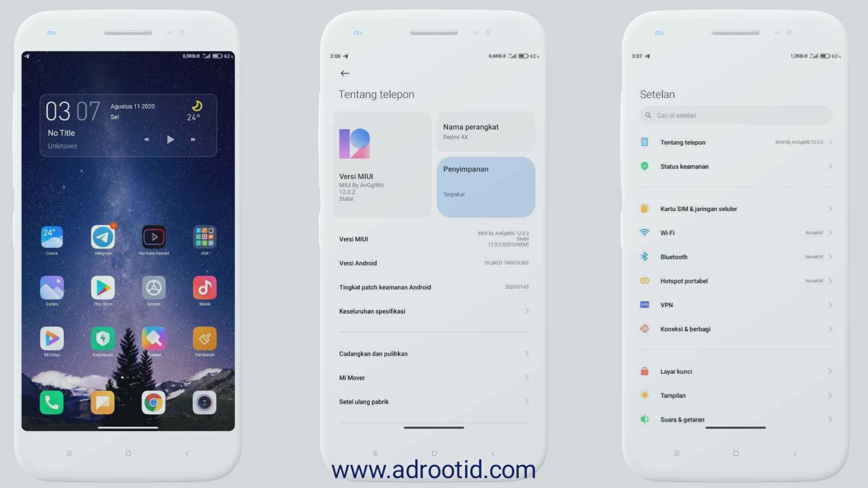Tap Mi Mover button
Image resolution: width=868 pixels, height=488 pixels.
434,378
